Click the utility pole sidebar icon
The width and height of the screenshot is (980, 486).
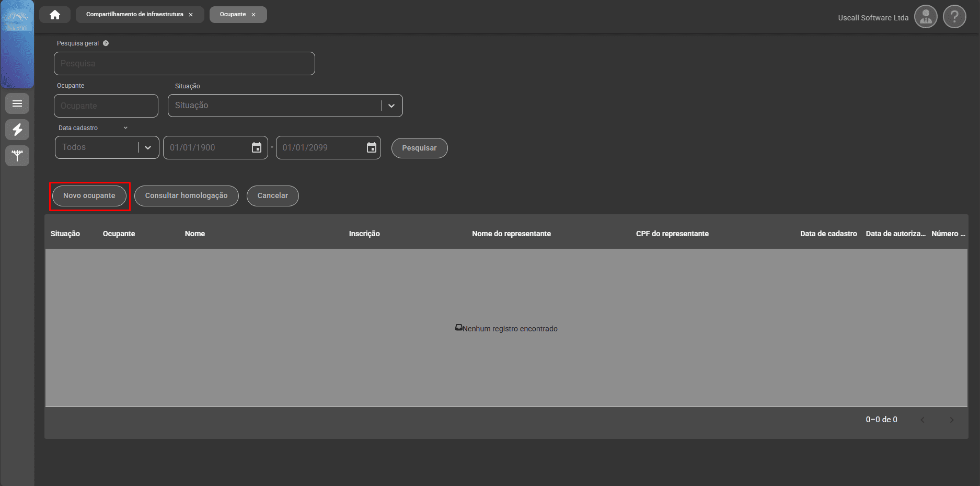coord(17,156)
